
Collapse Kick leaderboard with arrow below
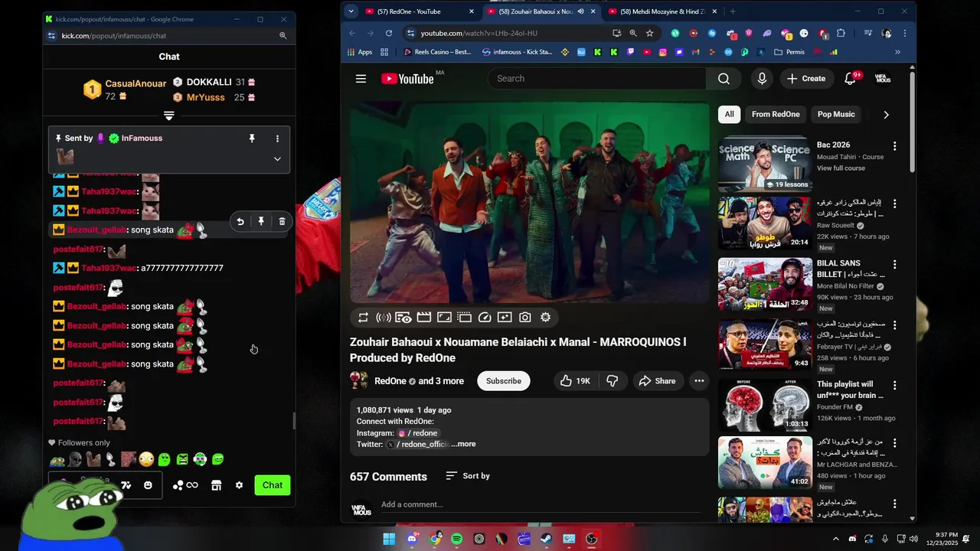(x=169, y=116)
